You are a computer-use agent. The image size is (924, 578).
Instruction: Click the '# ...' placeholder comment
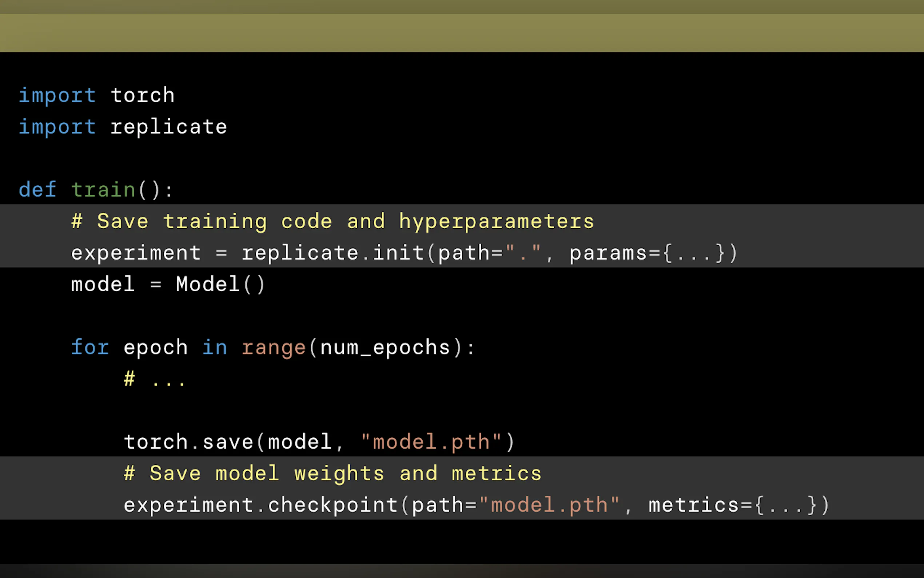coord(155,379)
